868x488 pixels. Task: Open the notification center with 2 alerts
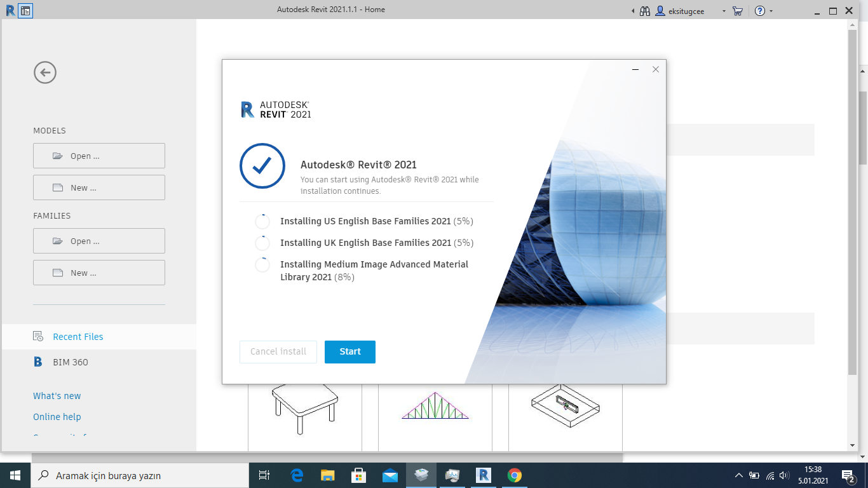click(848, 475)
